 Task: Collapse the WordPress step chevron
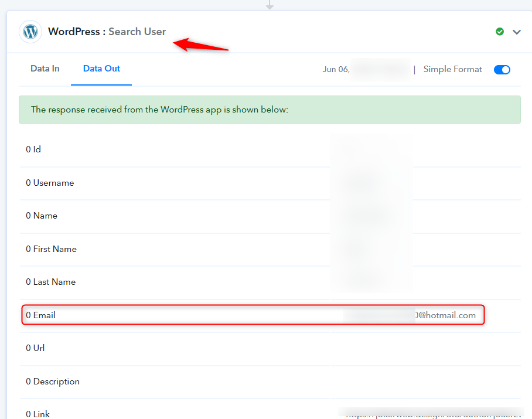click(x=516, y=32)
